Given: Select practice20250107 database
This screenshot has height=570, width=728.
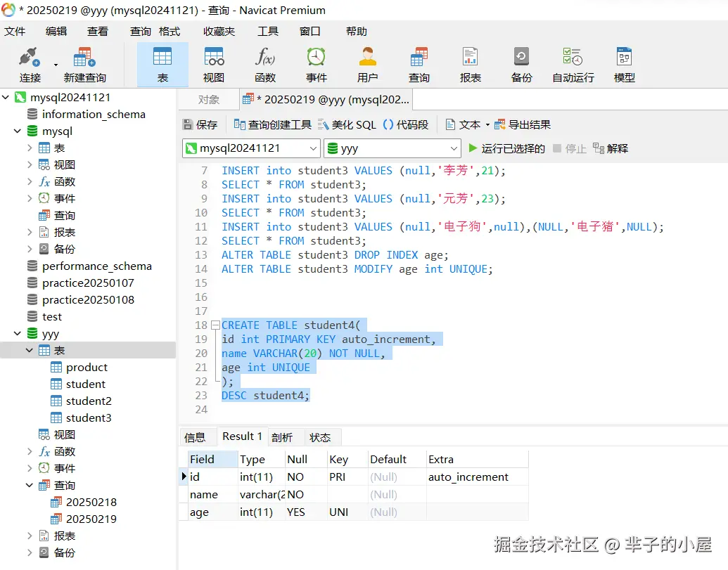Looking at the screenshot, I should click(88, 283).
